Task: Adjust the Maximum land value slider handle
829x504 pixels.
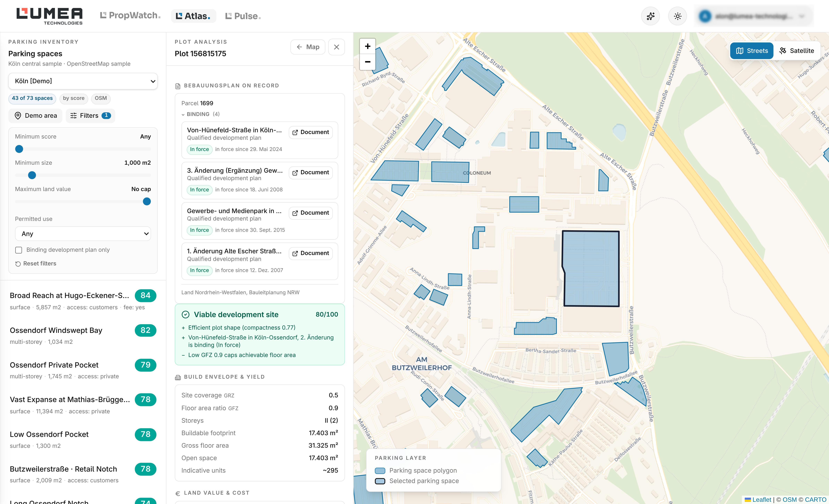Action: [147, 201]
